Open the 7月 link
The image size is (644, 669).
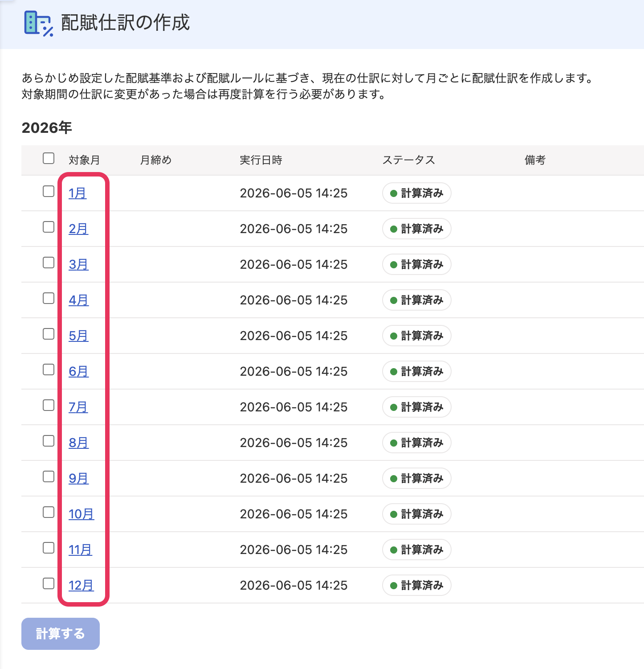78,407
